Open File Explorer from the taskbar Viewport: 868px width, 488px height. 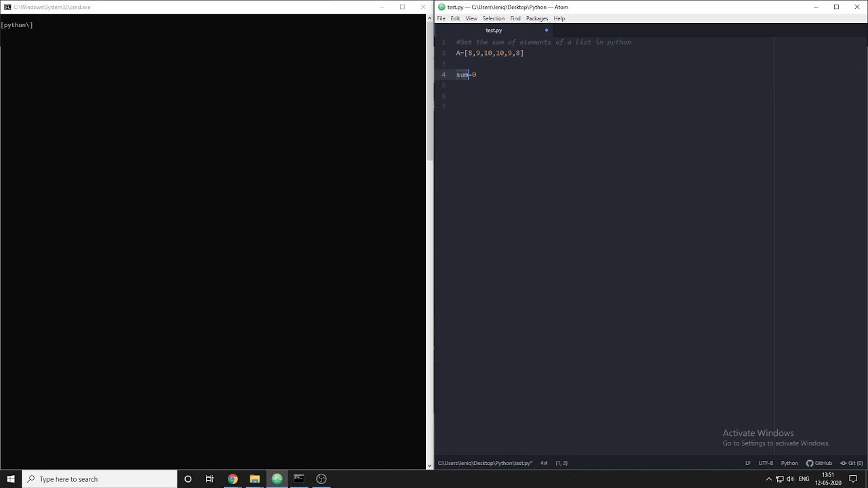click(255, 479)
